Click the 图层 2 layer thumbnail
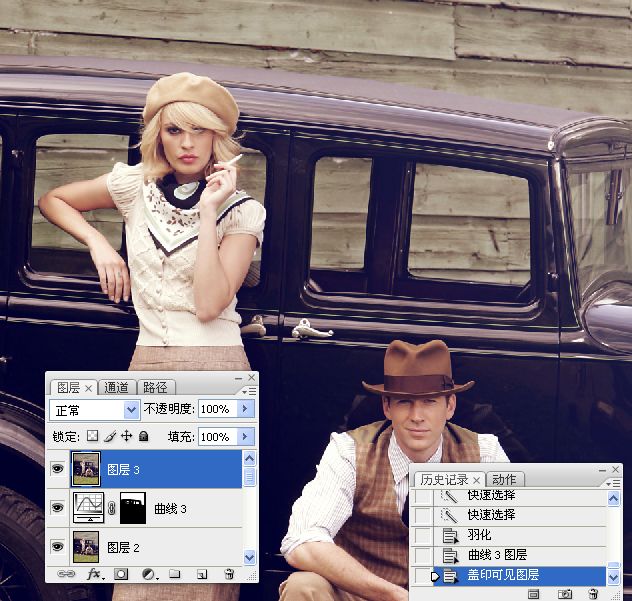 coord(86,547)
